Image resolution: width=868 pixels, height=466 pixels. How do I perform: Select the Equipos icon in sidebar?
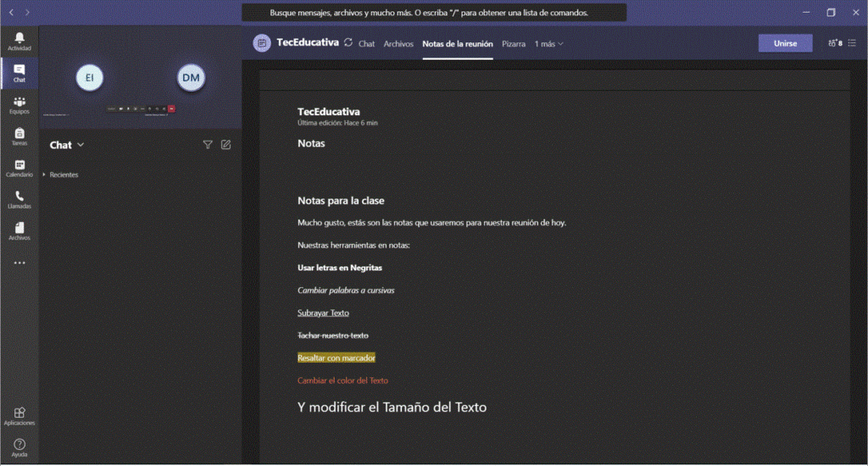(19, 104)
